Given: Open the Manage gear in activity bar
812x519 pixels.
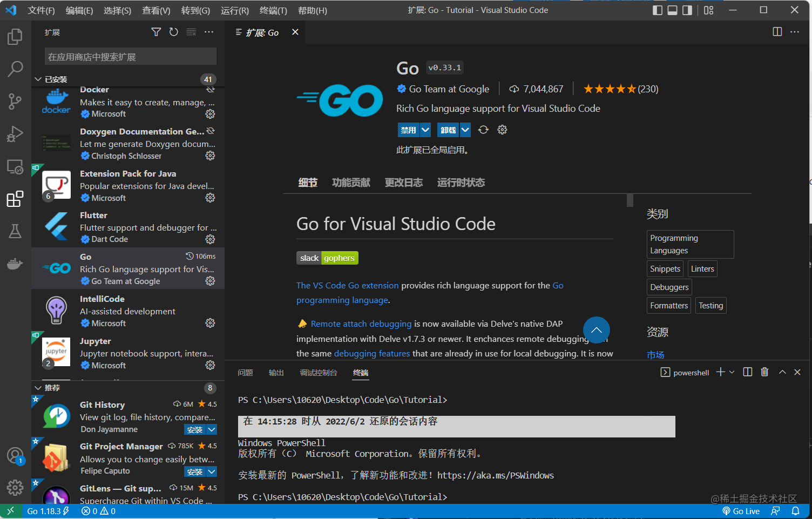Looking at the screenshot, I should [x=15, y=488].
